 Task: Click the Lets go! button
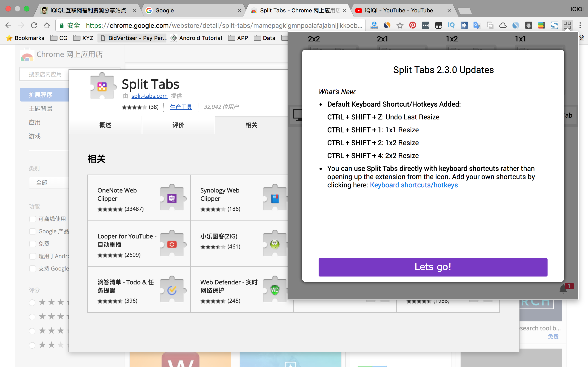(433, 267)
